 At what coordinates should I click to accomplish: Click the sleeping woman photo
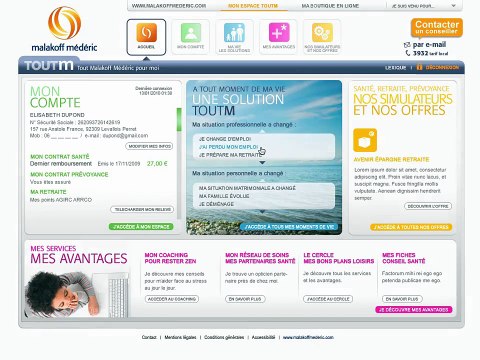[77, 294]
